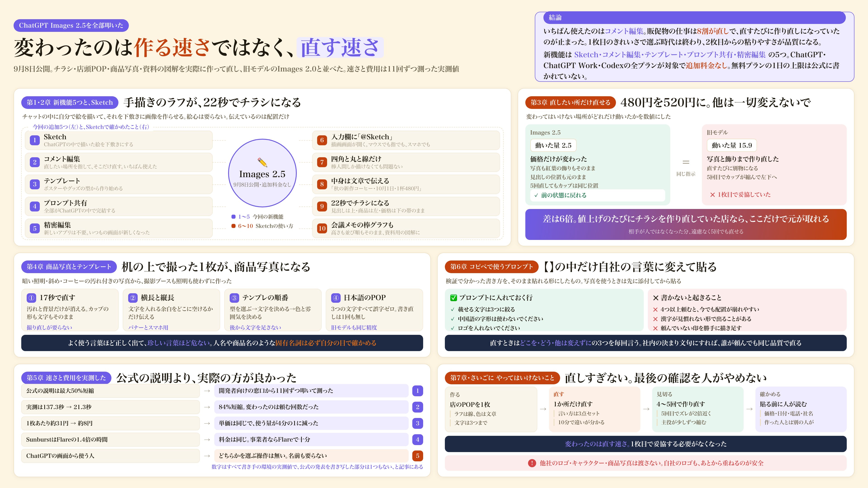Click the row SunburstはFlareの1.4倍の時間

[111, 439]
